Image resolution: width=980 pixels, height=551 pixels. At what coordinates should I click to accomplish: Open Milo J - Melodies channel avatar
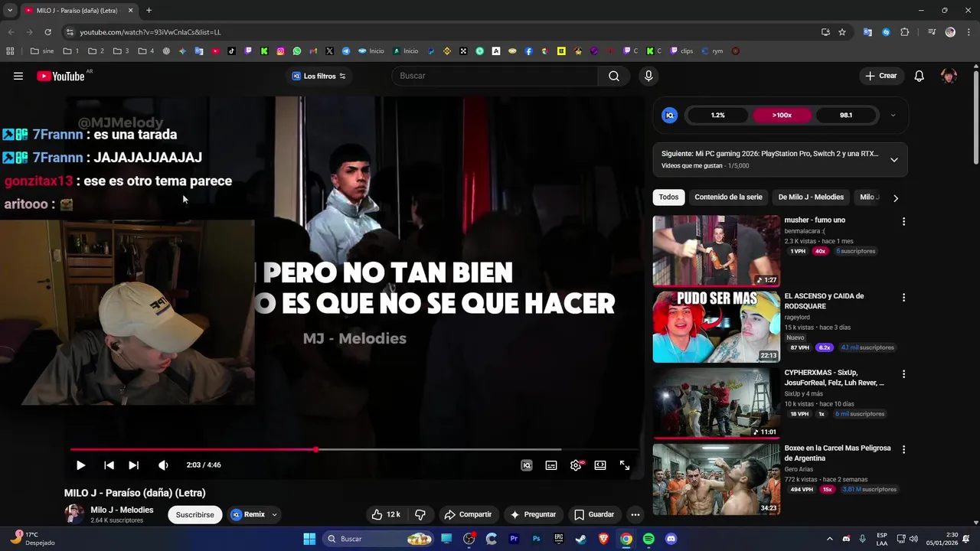tap(74, 514)
